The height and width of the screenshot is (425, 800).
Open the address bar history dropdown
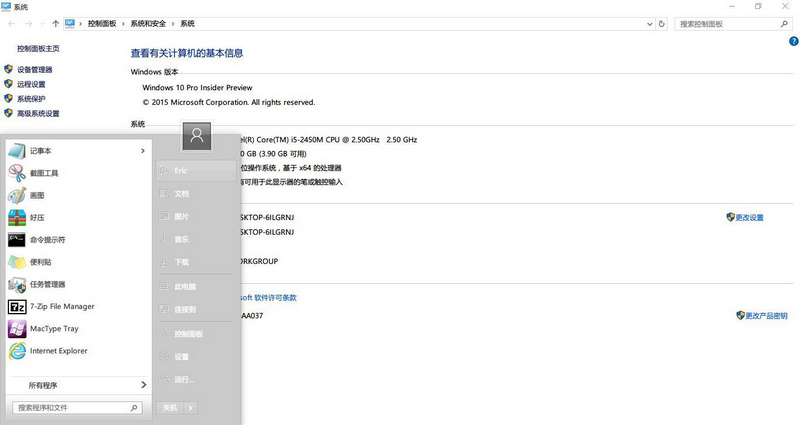click(649, 23)
